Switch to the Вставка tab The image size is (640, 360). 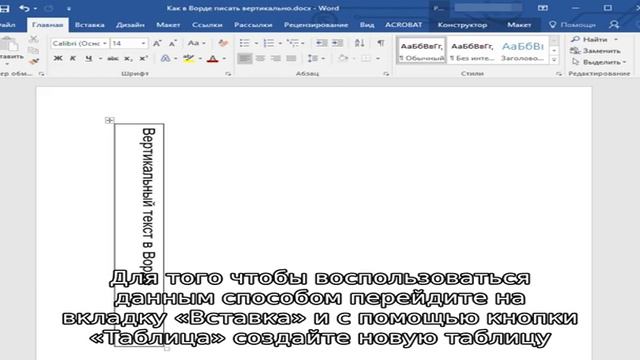click(89, 25)
